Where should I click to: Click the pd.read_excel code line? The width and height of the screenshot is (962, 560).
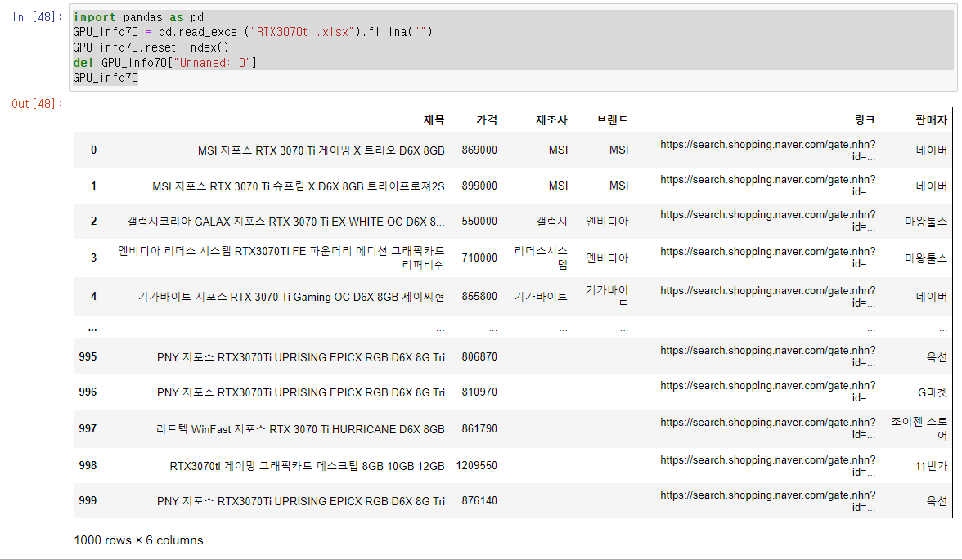tap(253, 32)
